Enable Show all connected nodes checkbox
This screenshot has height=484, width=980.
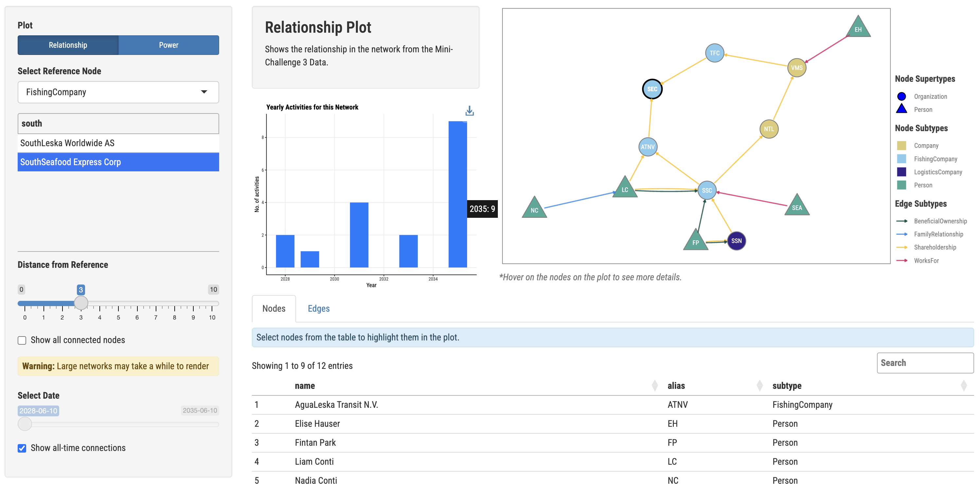[x=22, y=340]
